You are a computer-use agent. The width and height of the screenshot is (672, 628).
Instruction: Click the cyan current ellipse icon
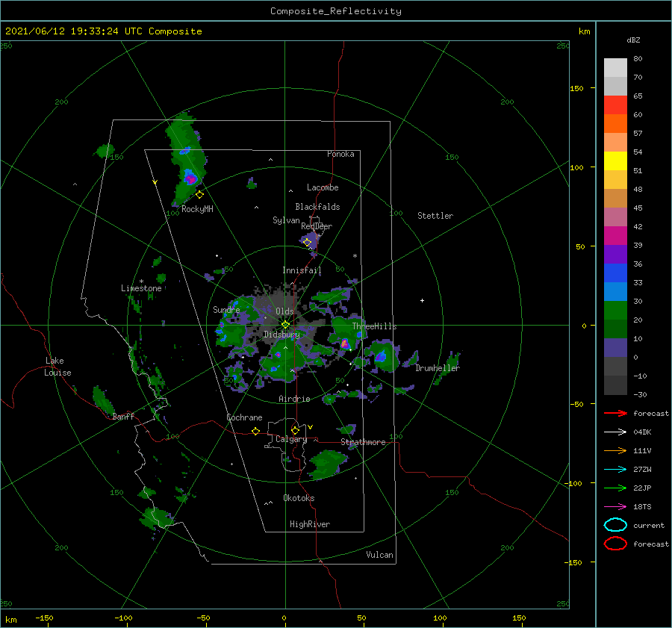pyautogui.click(x=615, y=525)
